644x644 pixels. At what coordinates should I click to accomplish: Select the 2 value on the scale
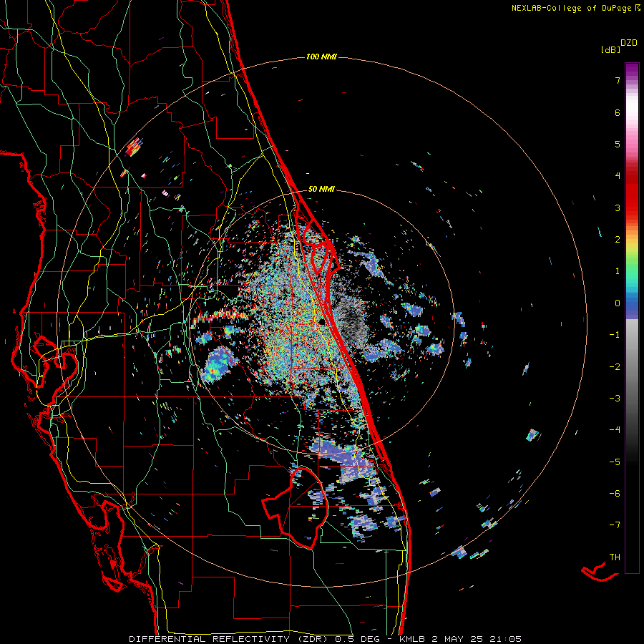click(618, 240)
